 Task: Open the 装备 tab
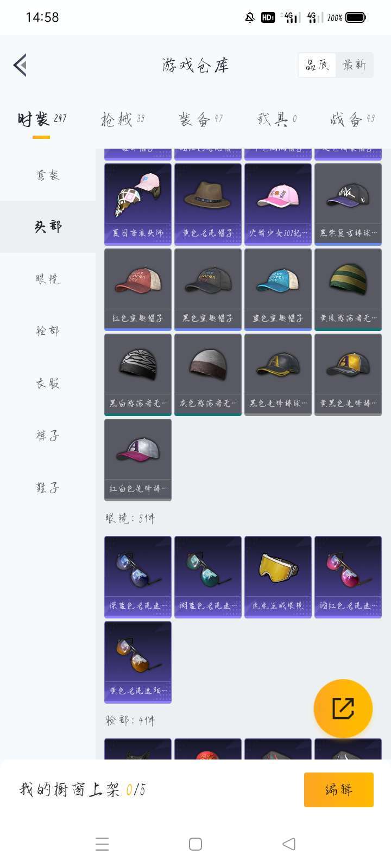(x=201, y=119)
